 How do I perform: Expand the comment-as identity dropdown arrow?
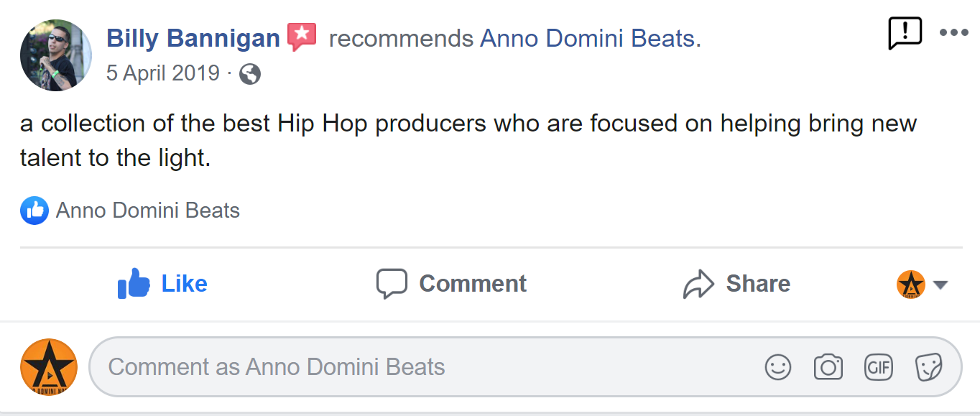coord(940,285)
